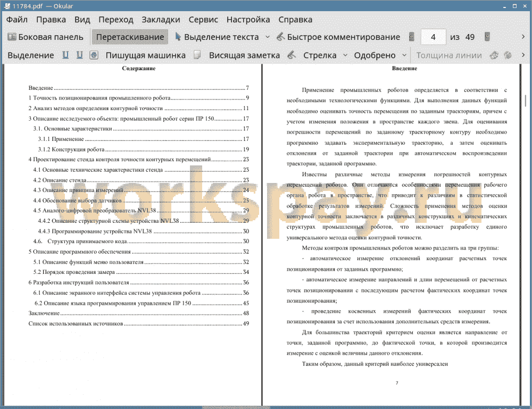The width and height of the screenshot is (532, 409).
Task: Start Быстрое комментирование quick annotation
Action: (338, 37)
